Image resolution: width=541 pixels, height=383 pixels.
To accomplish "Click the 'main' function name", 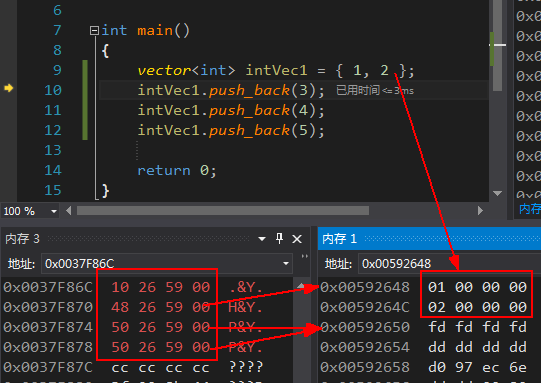I will click(155, 31).
